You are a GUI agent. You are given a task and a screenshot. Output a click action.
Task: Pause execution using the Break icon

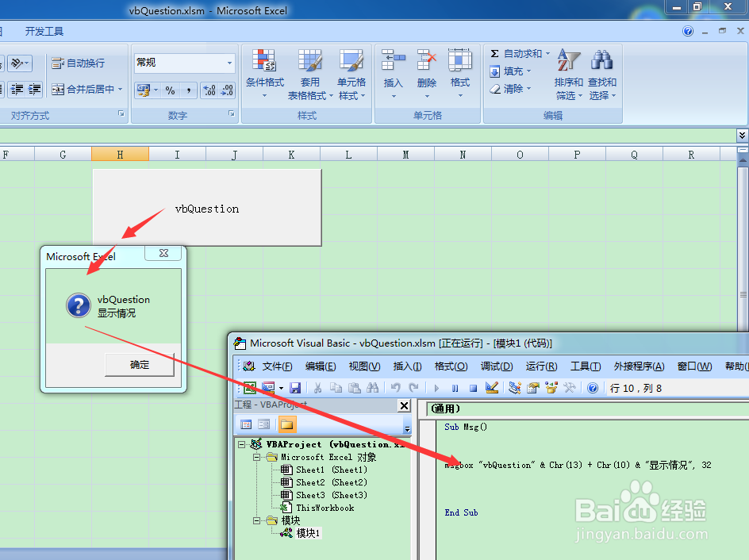[x=455, y=387]
